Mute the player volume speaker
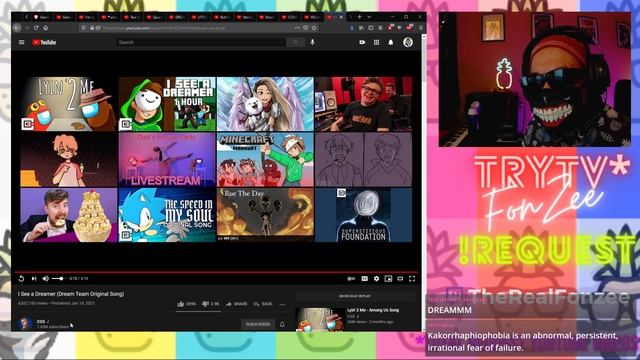 click(x=46, y=279)
